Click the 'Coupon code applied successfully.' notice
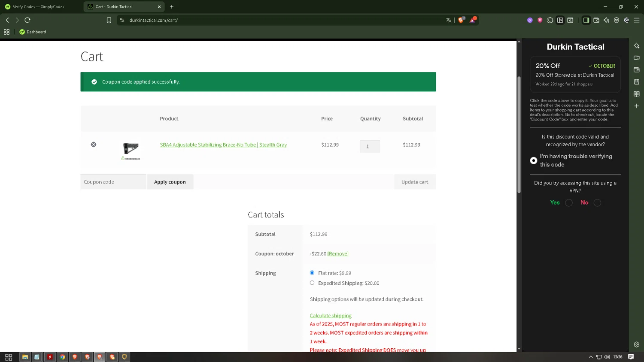This screenshot has height=362, width=644. pos(258,81)
